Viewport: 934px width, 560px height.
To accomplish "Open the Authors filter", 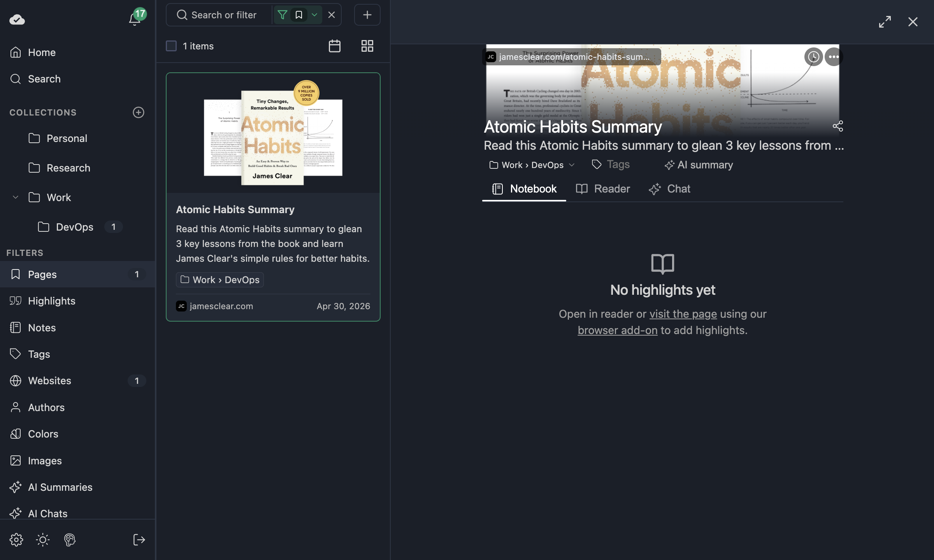I will [x=78, y=407].
